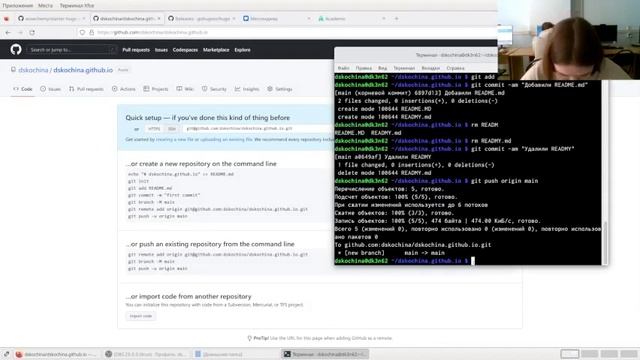640x360 pixels.
Task: Open Приложения menu in top panel
Action: click(x=18, y=6)
